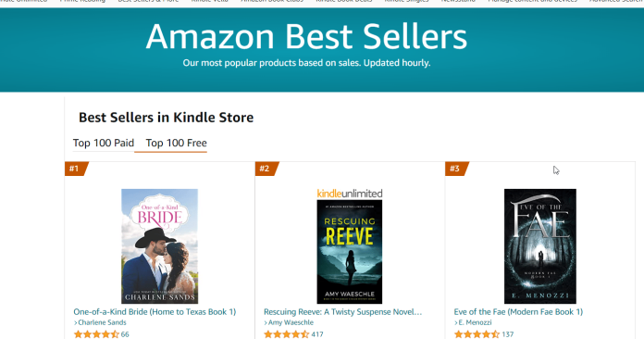Visit author Amy Waeschle's page
This screenshot has height=339, width=644.
click(x=291, y=322)
